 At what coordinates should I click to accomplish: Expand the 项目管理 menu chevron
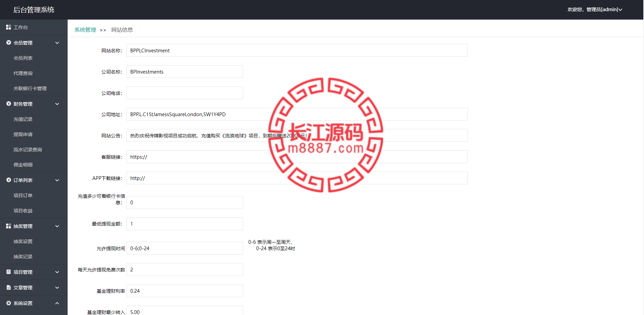57,272
